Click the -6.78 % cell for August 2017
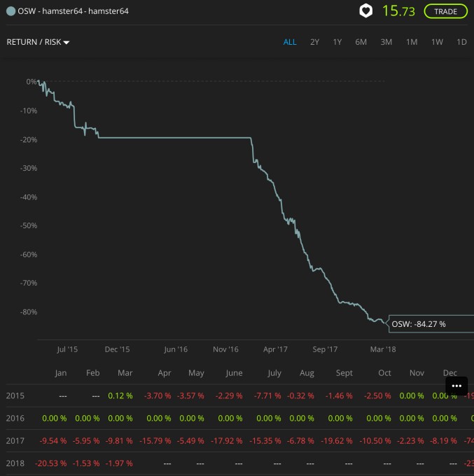 tap(300, 441)
